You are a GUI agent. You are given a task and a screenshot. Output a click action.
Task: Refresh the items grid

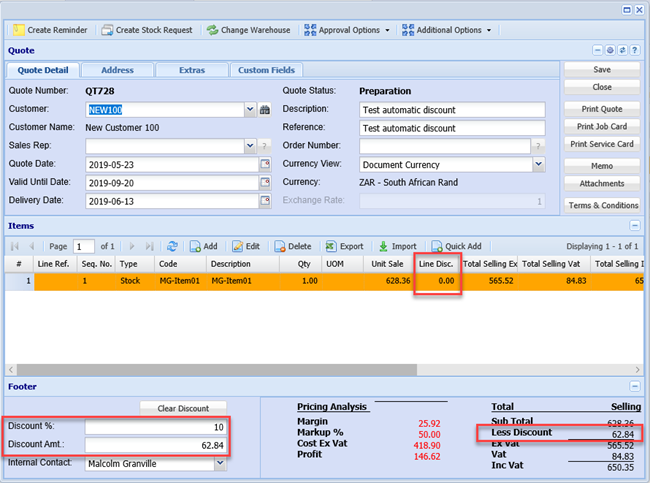point(172,246)
